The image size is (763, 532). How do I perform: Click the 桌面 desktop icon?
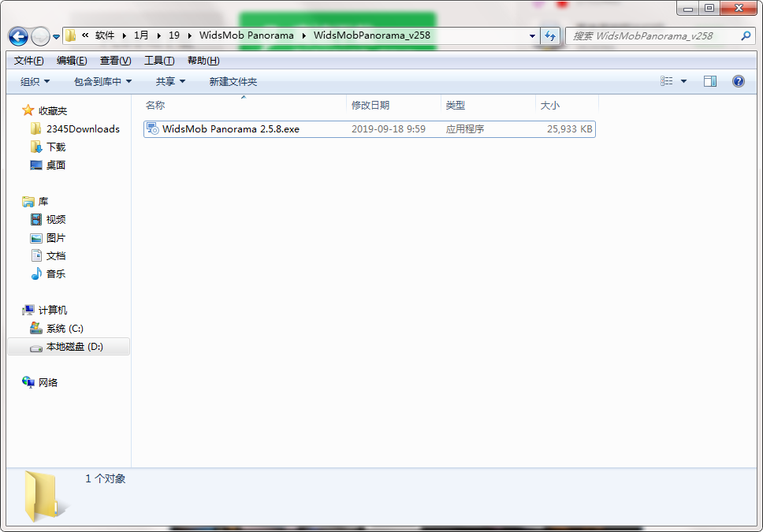(x=36, y=165)
